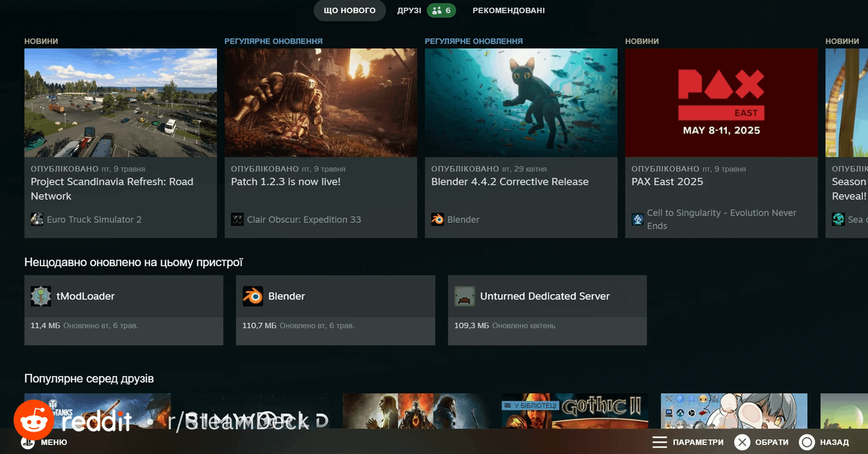Open the РЕКОМЕНДОВАНІ tab

(509, 11)
